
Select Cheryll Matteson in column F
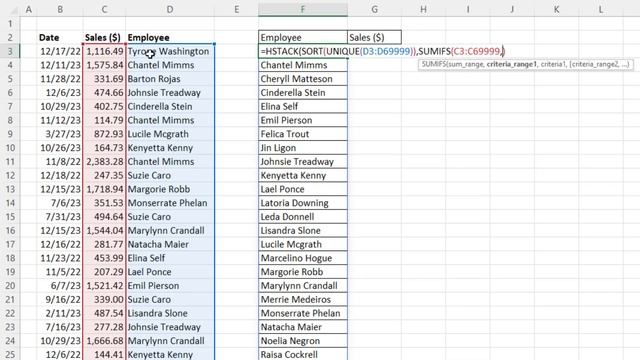(303, 79)
